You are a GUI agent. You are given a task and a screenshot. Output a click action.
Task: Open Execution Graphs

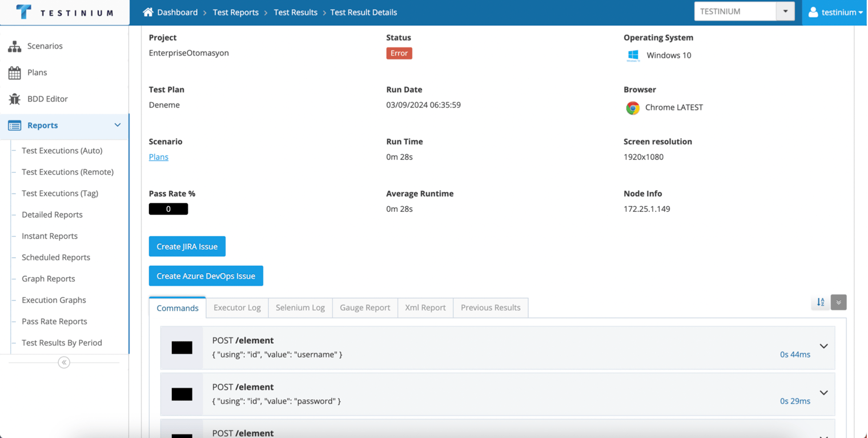click(x=54, y=300)
